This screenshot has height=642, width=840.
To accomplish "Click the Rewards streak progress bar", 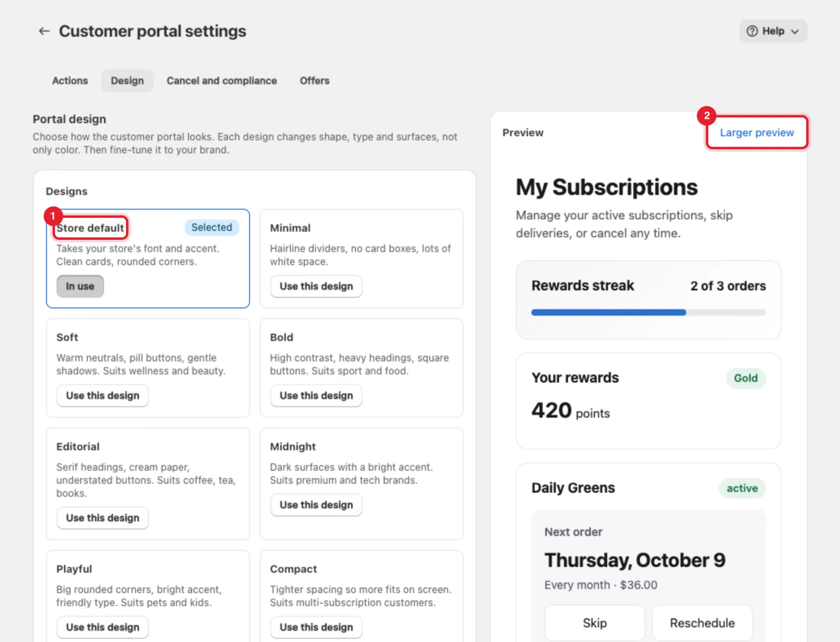I will coord(648,313).
